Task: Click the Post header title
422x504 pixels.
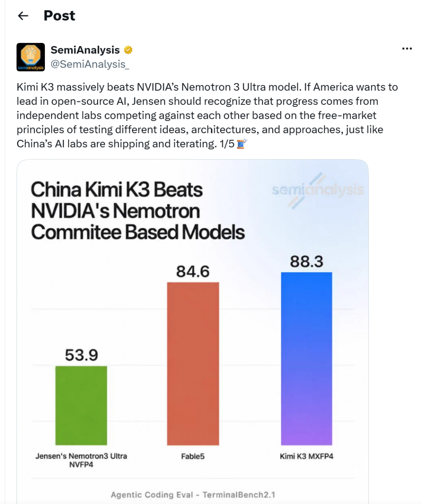Action: click(59, 16)
